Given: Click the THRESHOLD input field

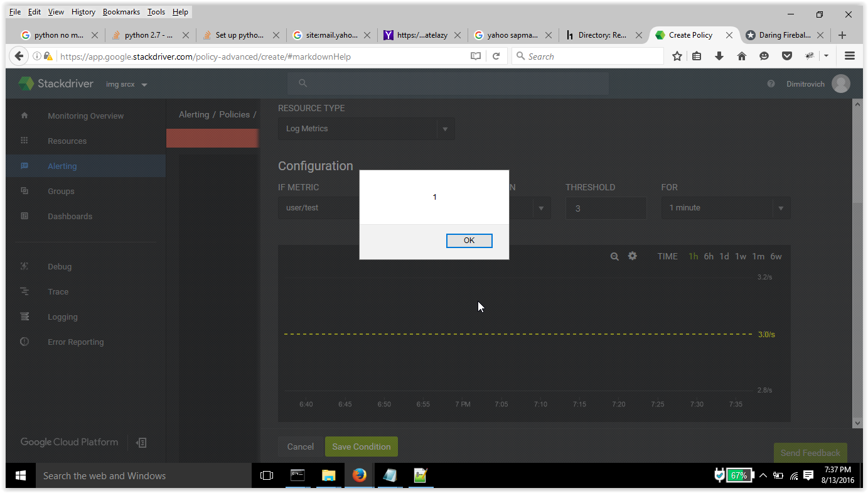Looking at the screenshot, I should (606, 208).
